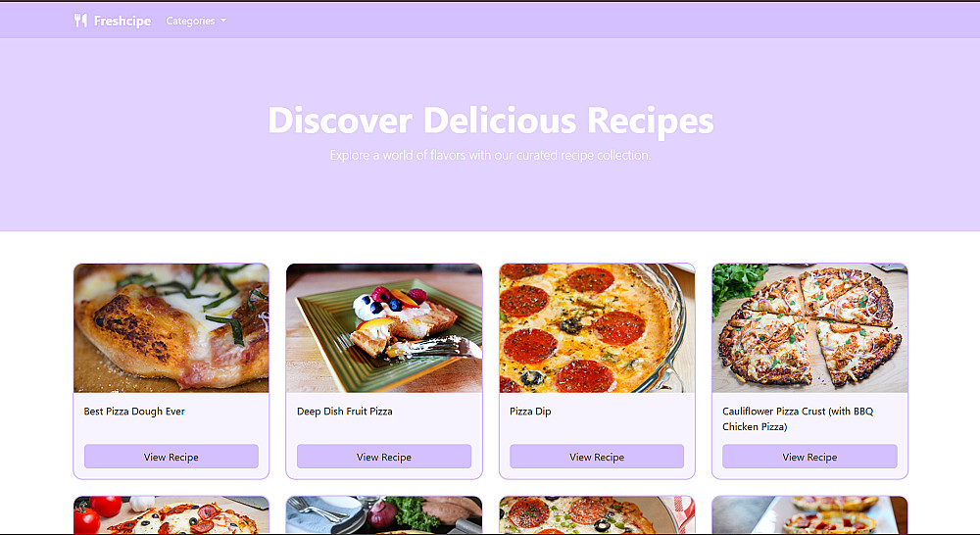Click the Freshcipe utensils logo icon
The image size is (980, 535).
point(80,21)
